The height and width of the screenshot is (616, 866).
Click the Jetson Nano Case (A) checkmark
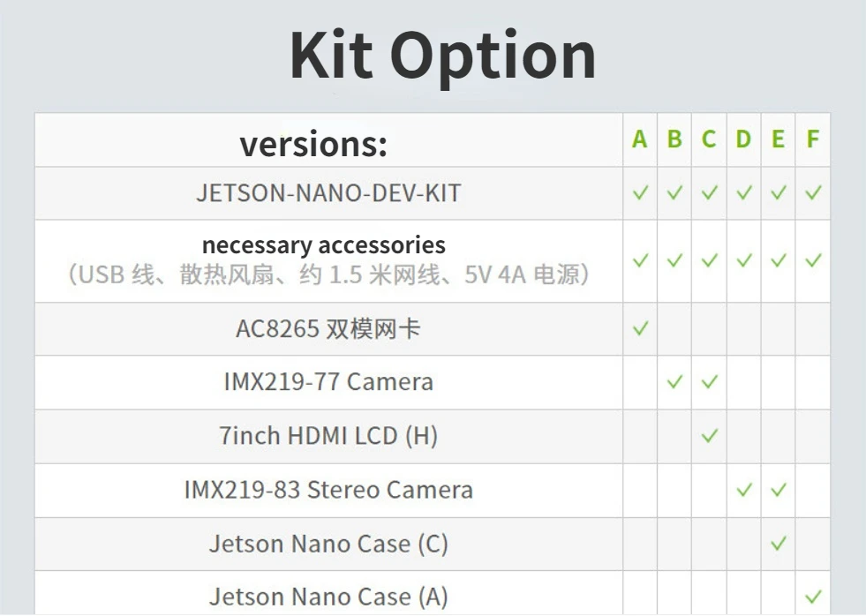pos(813,597)
